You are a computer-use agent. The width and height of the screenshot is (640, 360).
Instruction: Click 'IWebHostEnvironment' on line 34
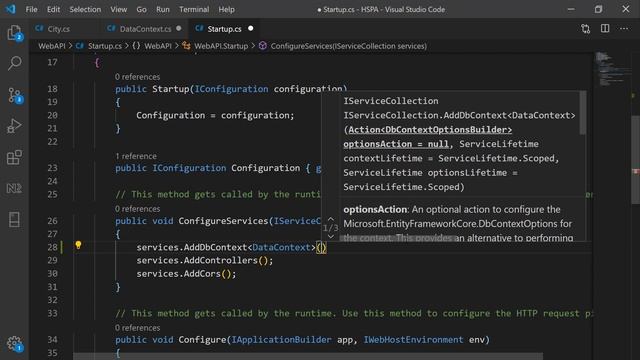point(413,340)
